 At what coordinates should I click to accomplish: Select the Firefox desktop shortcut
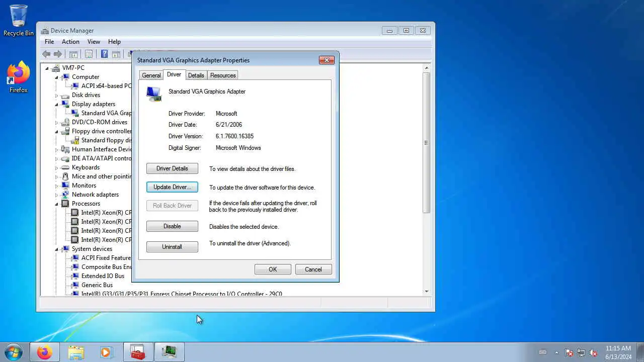(19, 77)
